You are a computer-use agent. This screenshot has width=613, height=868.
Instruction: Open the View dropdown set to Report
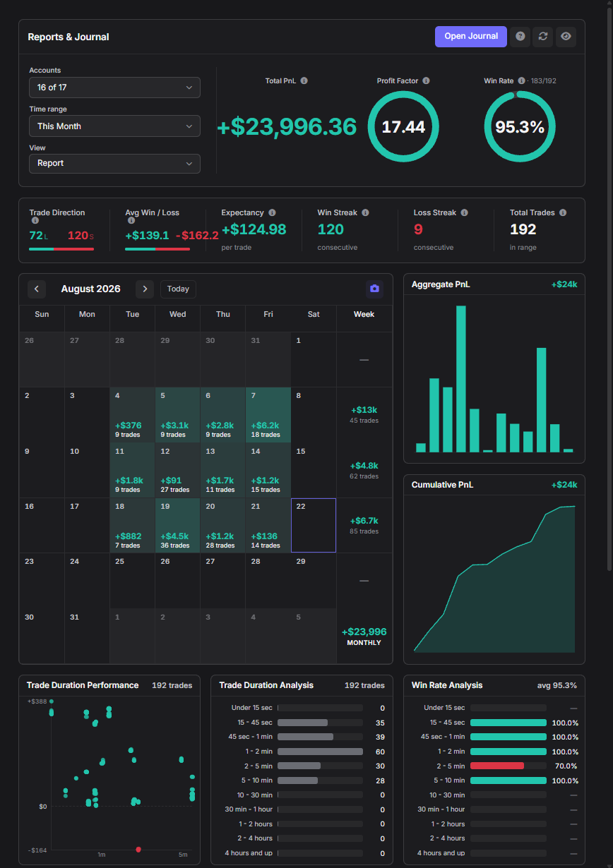[x=114, y=163]
